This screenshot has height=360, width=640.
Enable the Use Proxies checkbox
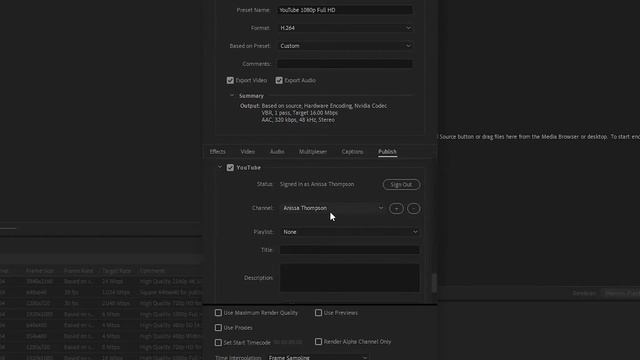click(x=218, y=327)
